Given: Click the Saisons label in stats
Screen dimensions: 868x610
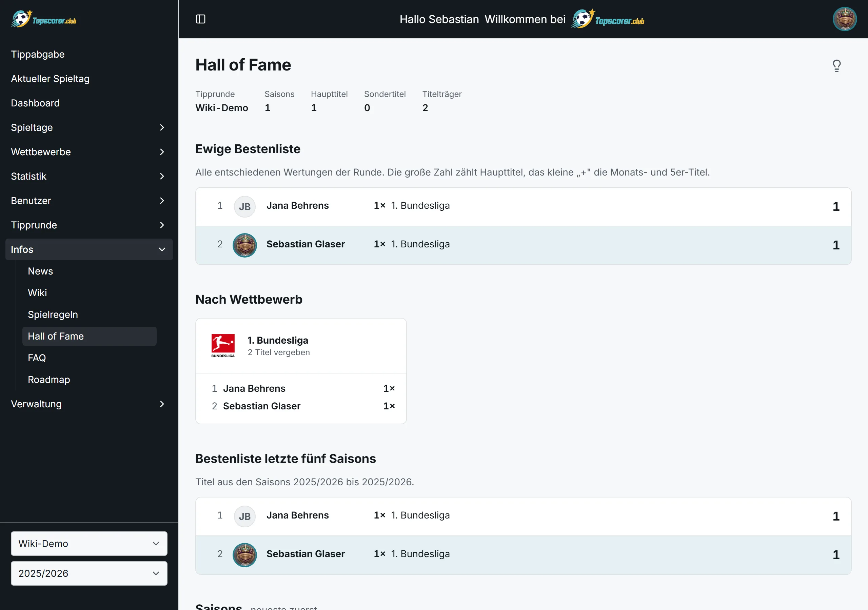Looking at the screenshot, I should tap(279, 94).
